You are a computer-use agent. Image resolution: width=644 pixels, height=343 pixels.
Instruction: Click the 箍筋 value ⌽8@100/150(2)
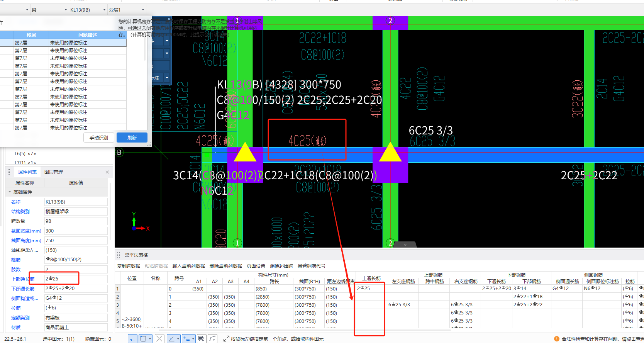(x=76, y=260)
